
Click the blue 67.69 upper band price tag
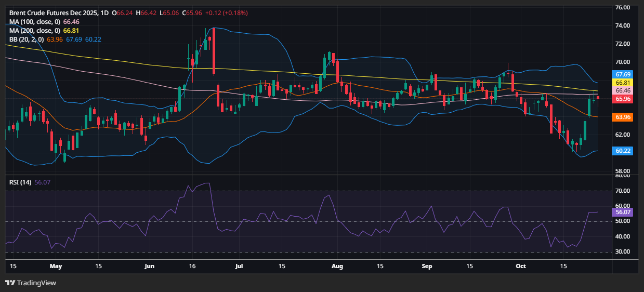(x=623, y=74)
